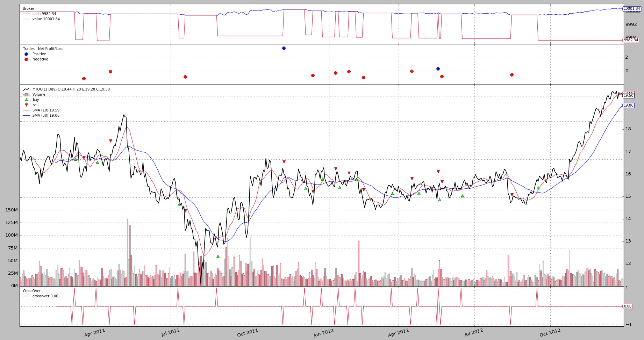Viewport: 644px width, 340px height.
Task: Click the 'Negative' legend label
Action: click(x=40, y=59)
